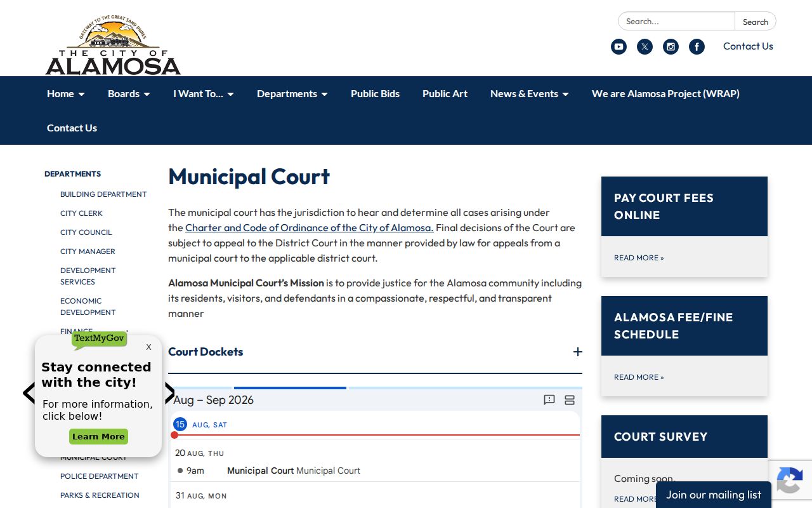Open the city's YouTube channel icon

pyautogui.click(x=619, y=46)
